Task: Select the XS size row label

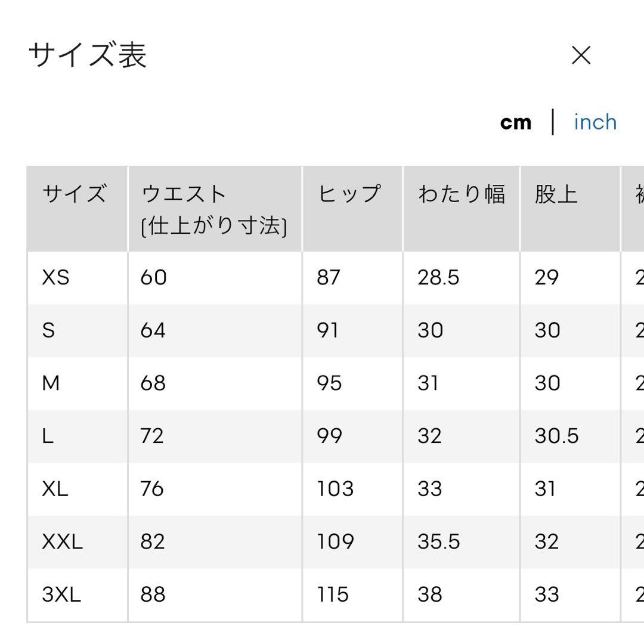Action: 56,277
